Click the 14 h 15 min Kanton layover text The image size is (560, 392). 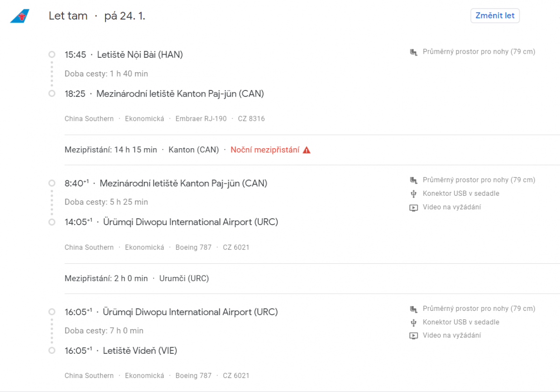tap(111, 150)
